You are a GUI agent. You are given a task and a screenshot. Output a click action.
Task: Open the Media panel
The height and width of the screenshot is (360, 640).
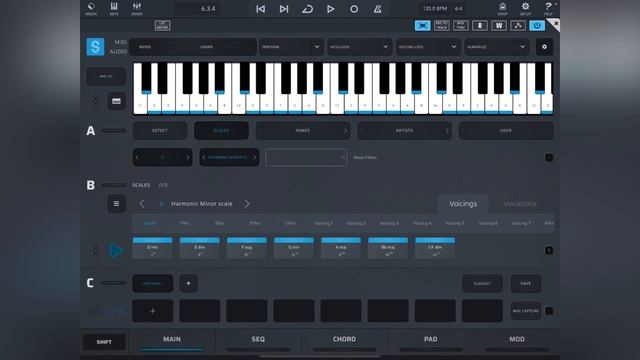click(91, 9)
